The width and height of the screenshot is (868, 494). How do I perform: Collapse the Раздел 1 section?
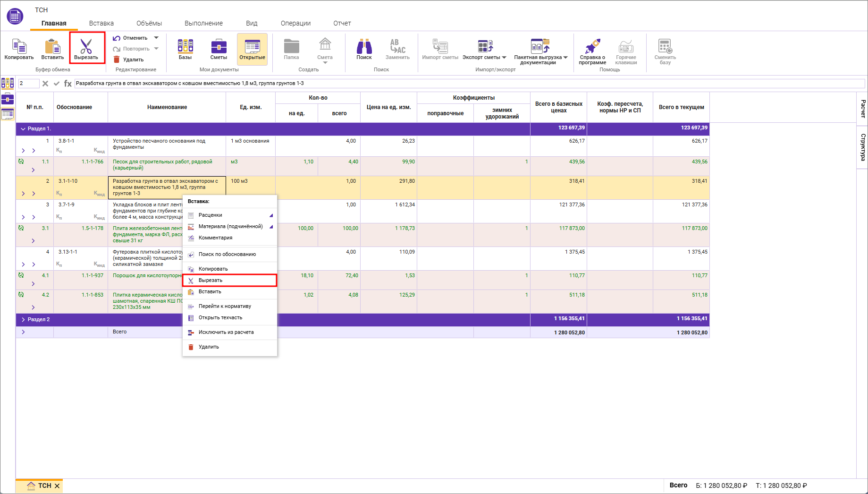click(23, 129)
